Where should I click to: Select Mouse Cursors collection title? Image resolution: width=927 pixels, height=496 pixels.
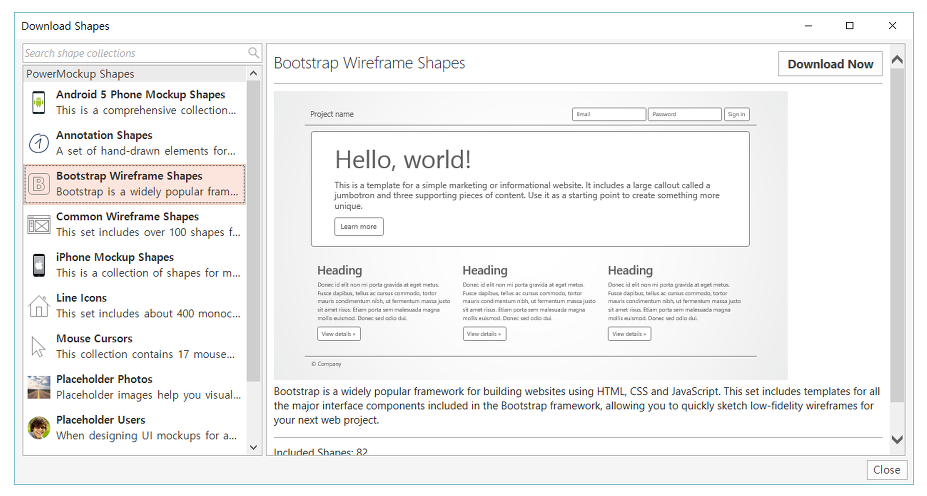coord(94,339)
